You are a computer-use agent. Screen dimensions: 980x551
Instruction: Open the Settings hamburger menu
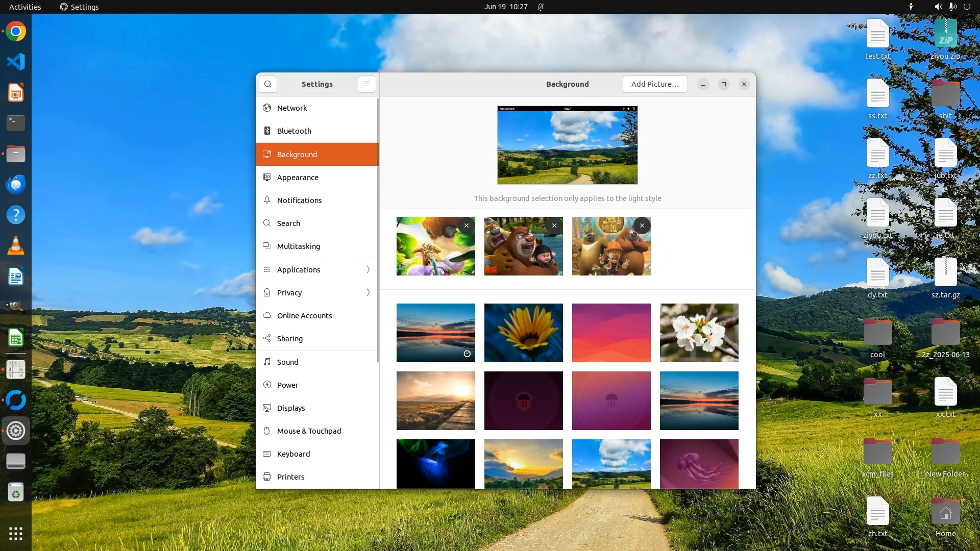coord(366,84)
